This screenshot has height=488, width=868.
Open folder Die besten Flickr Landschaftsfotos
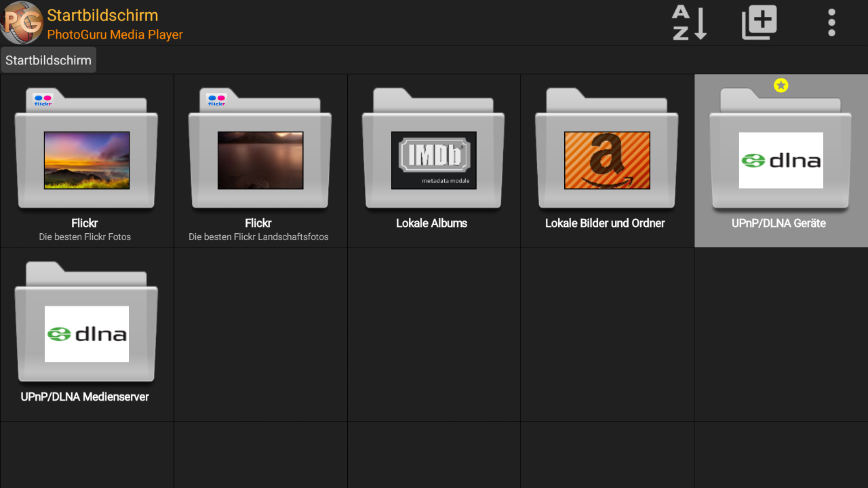tap(260, 161)
